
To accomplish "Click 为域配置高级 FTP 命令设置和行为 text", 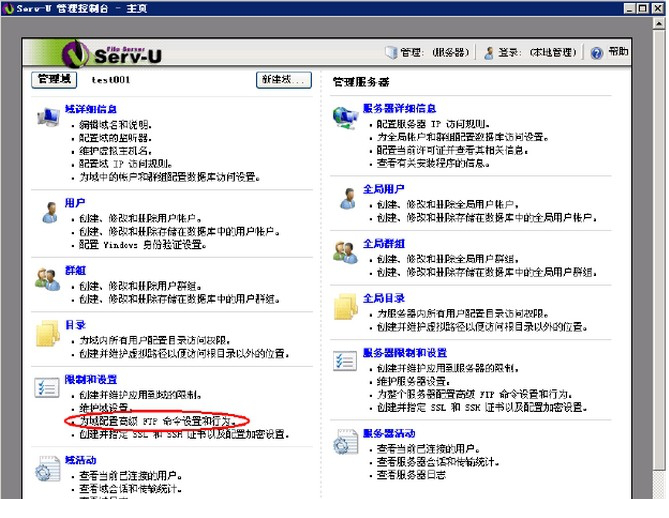I will (x=157, y=421).
